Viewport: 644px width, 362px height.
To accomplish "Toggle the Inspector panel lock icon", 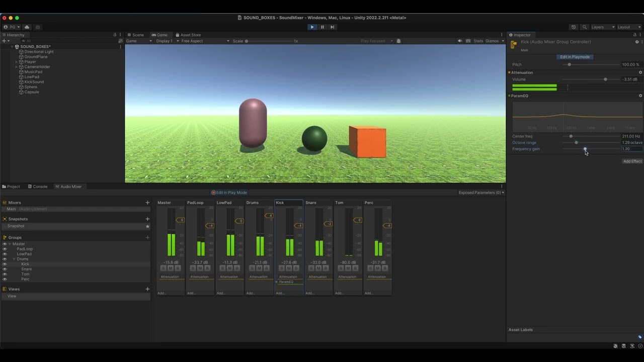I will (635, 35).
